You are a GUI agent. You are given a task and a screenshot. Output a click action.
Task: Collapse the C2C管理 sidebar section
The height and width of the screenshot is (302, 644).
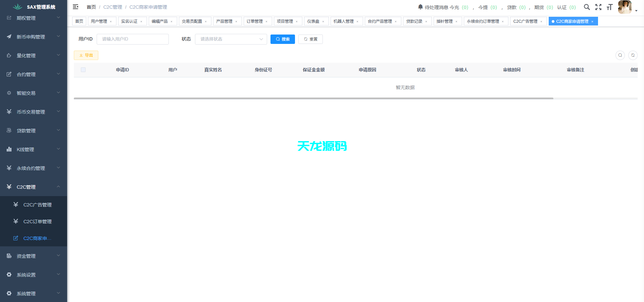[30, 187]
